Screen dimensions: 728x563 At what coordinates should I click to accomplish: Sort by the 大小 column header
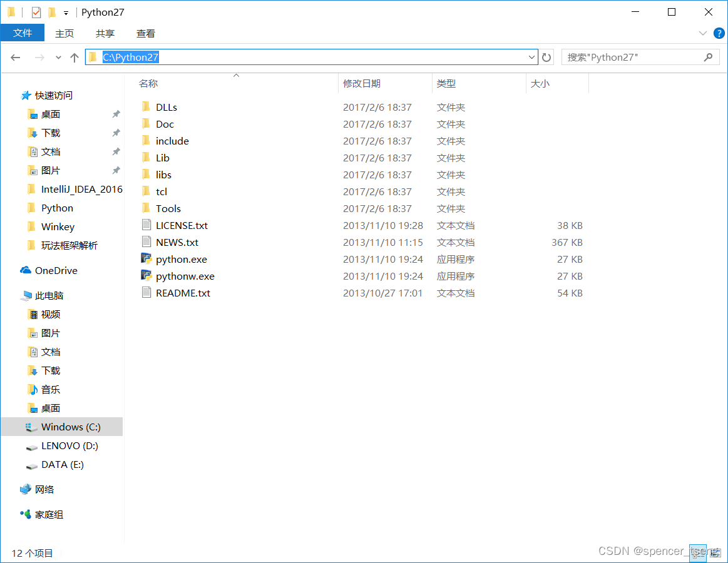click(x=557, y=84)
